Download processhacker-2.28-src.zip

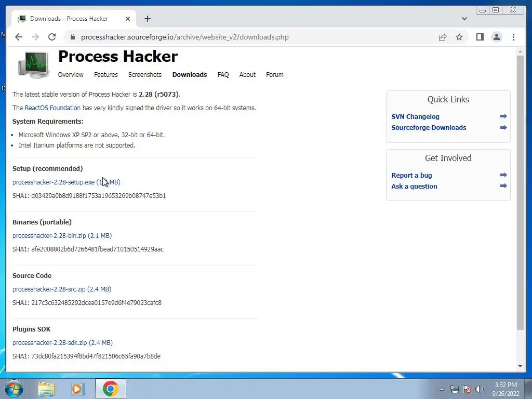62,289
